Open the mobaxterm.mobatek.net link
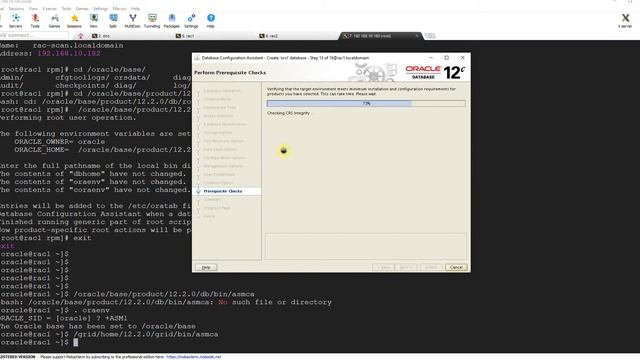The width and height of the screenshot is (640, 360). pyautogui.click(x=193, y=357)
